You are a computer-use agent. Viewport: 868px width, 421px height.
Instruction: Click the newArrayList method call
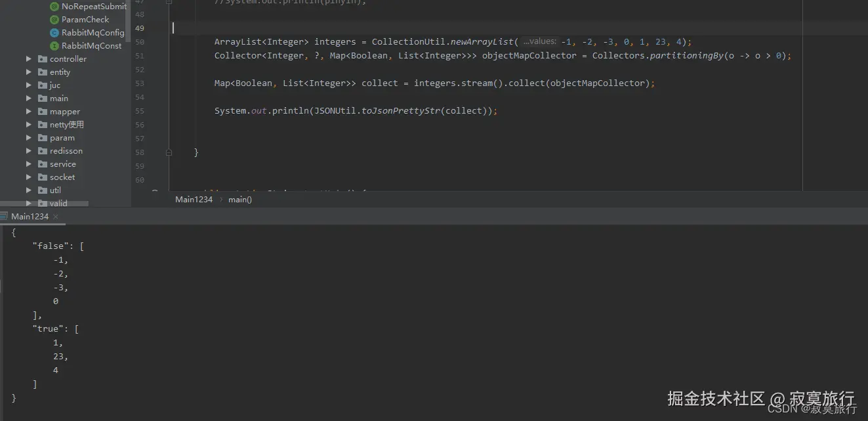click(482, 41)
